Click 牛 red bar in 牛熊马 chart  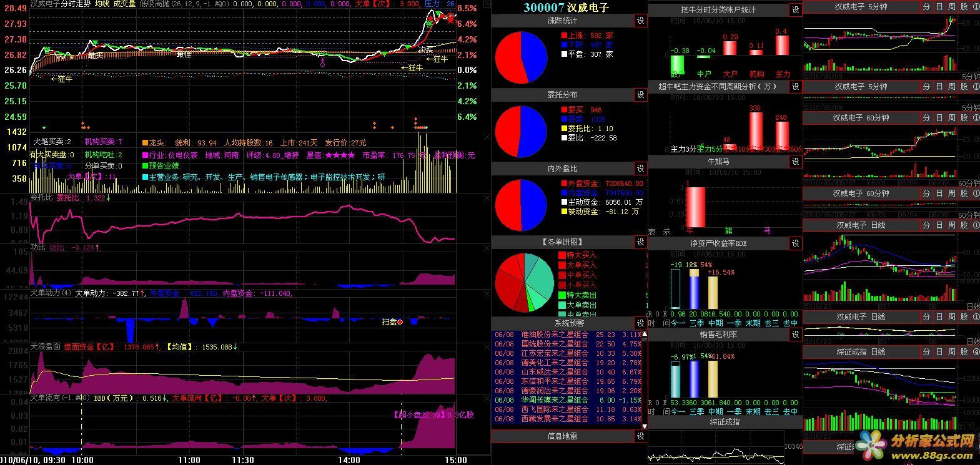click(x=695, y=207)
